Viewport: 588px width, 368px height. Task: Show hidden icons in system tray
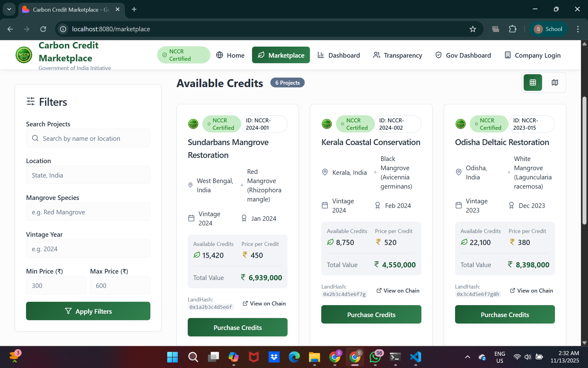467,357
